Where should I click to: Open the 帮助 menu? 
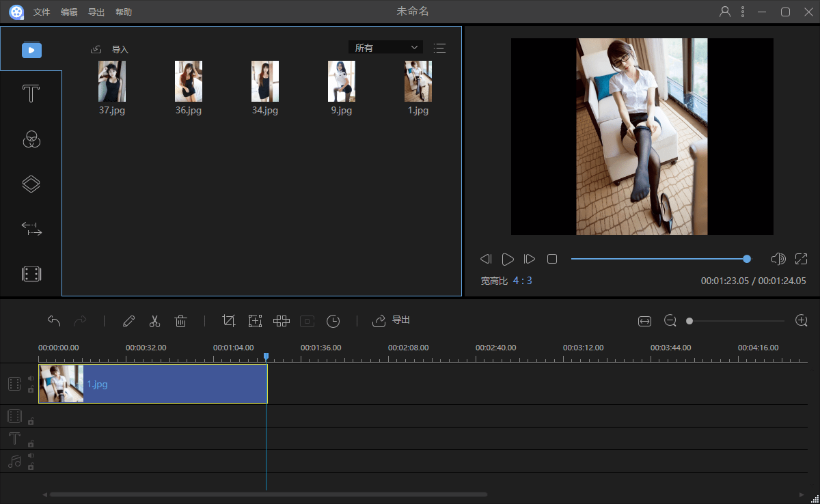123,11
